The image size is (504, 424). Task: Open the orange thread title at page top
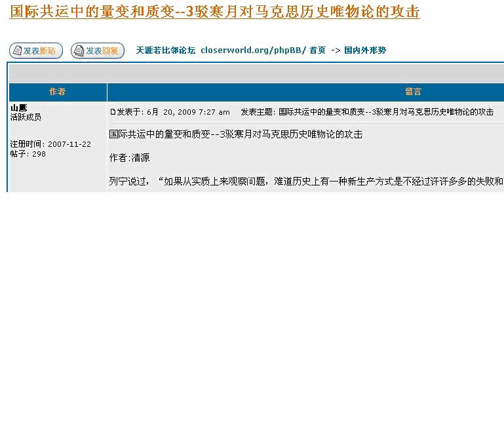(x=214, y=12)
